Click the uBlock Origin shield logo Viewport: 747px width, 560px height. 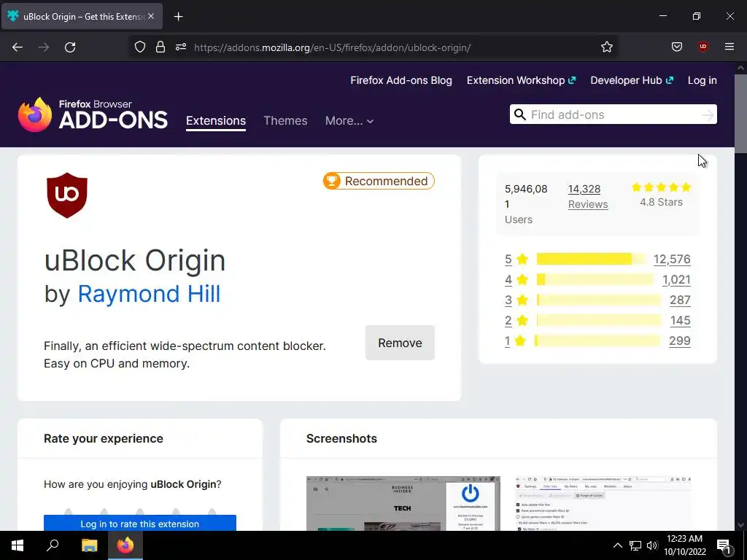coord(67,195)
